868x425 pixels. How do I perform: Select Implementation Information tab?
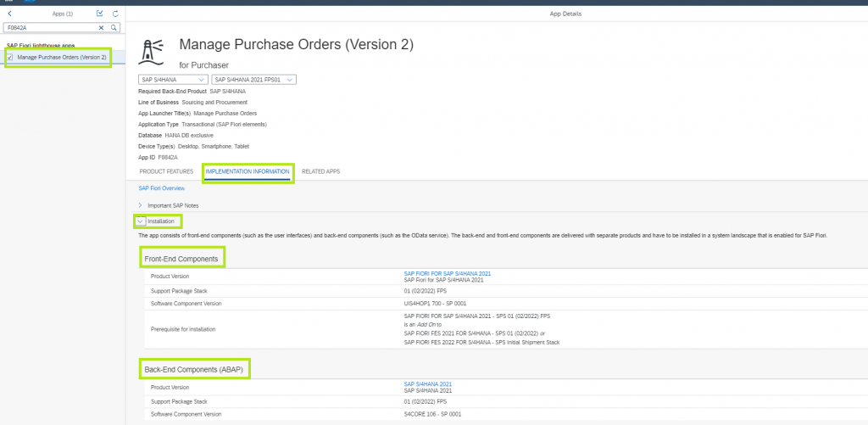[248, 171]
